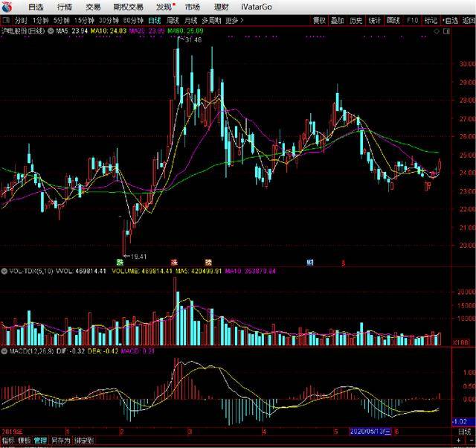The height and width of the screenshot is (448, 476).
Task: Select the 模板 tab at the bottom
Action: (x=25, y=441)
